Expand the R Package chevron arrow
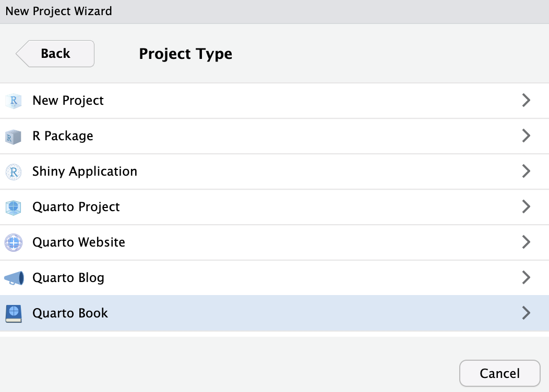549x392 pixels. click(526, 136)
